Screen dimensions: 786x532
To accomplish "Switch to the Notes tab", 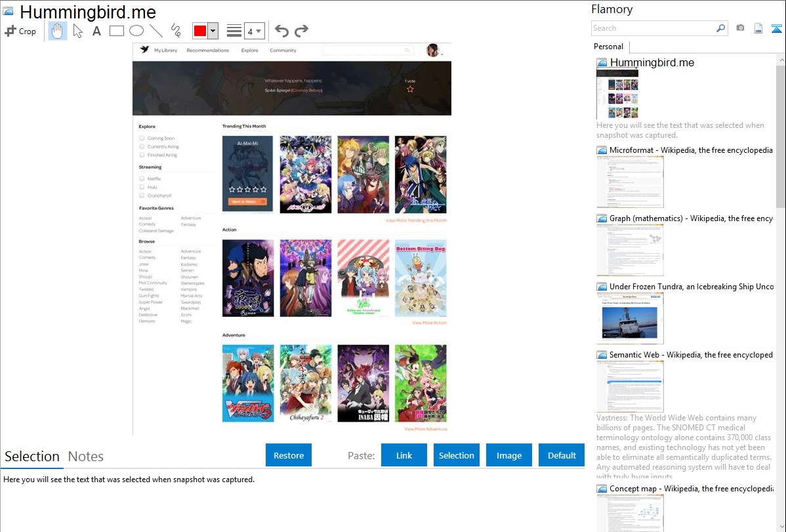I will coord(86,457).
